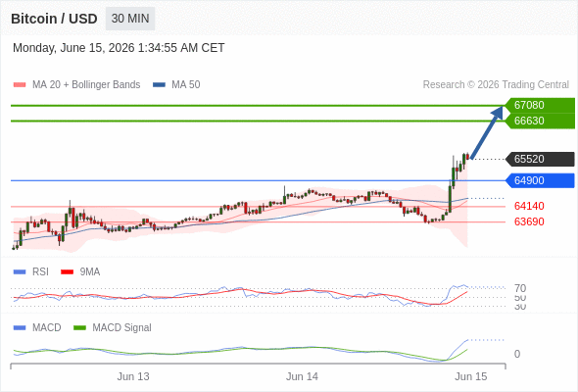Select the 67080 resistance price tag
Screen dimensions: 578x392
pyautogui.click(x=540, y=105)
